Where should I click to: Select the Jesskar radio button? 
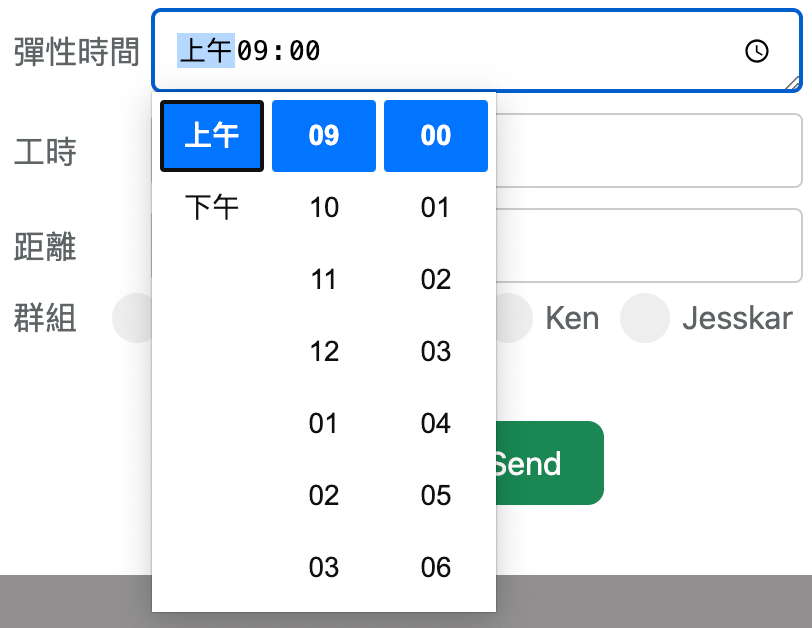(x=644, y=319)
